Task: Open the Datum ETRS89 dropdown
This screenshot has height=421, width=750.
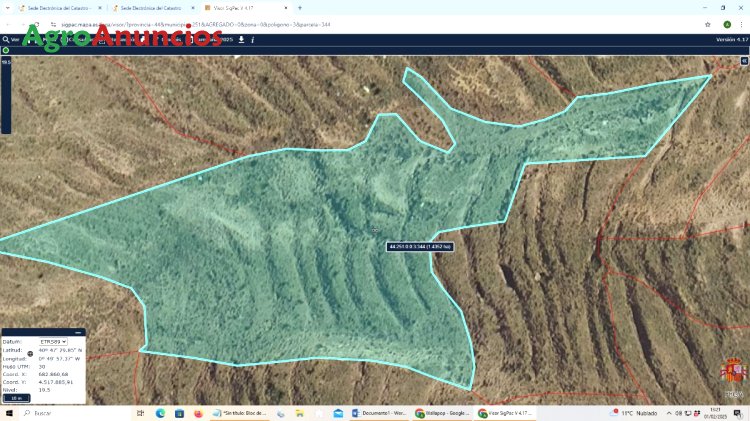Action: coord(53,342)
